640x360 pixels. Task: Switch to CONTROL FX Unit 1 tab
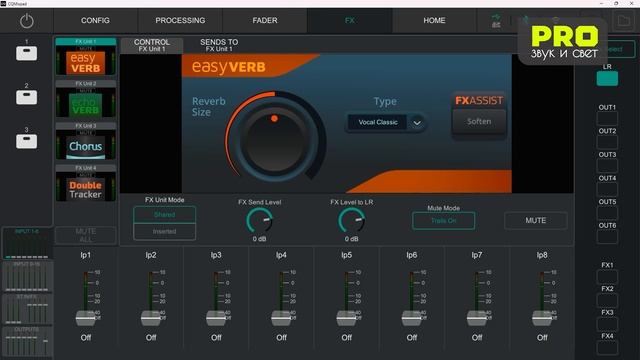152,45
